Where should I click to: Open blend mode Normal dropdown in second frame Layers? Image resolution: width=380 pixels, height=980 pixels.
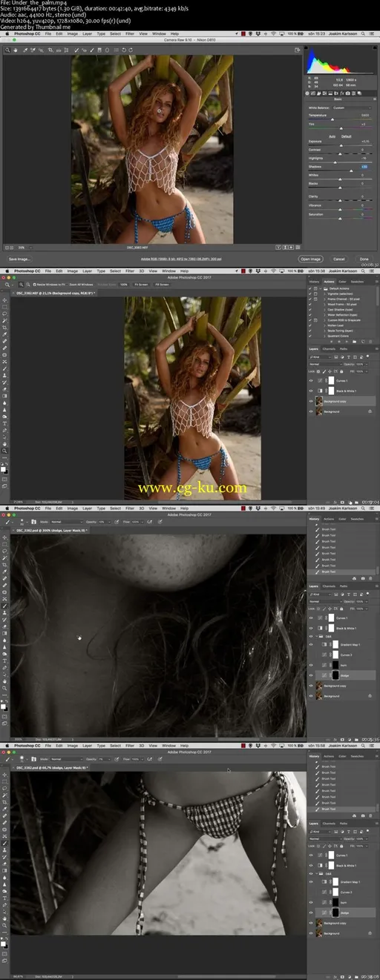(x=326, y=364)
